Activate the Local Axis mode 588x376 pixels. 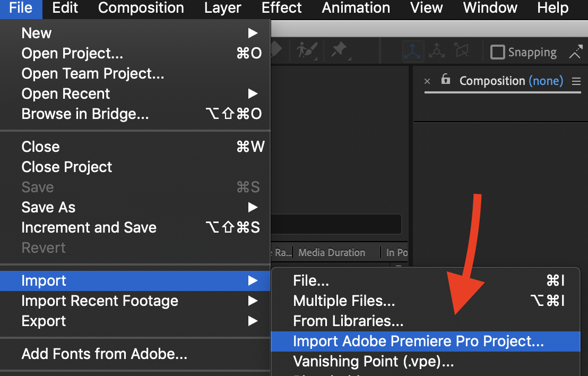pos(413,52)
